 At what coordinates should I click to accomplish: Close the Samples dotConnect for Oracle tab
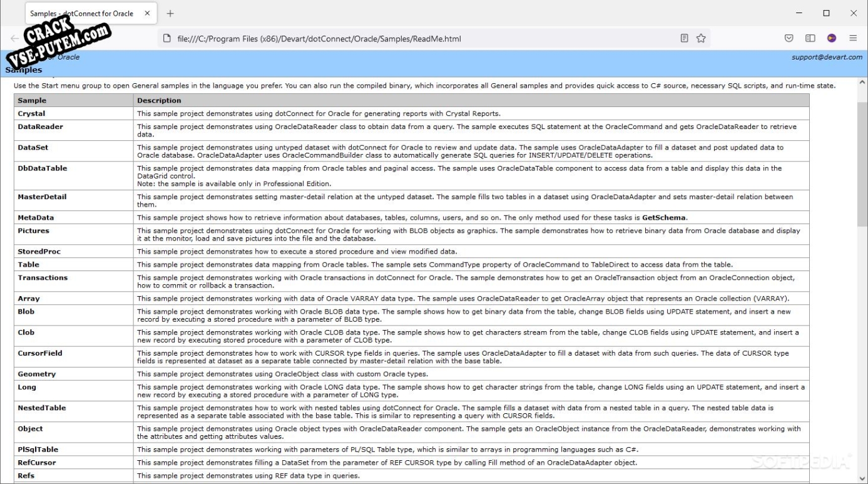coord(147,13)
